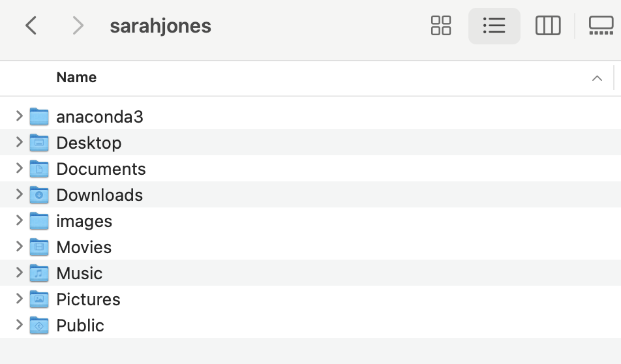This screenshot has height=364, width=621.
Task: Sort by the Name column header
Action: pyautogui.click(x=76, y=78)
